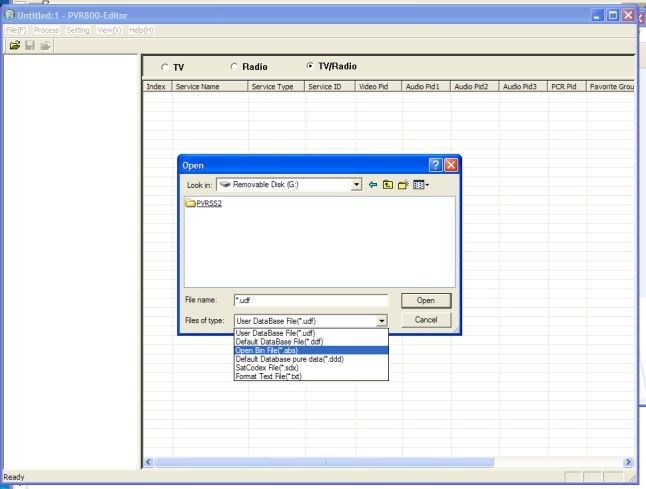Click the help question mark in Open dialog
646x489 pixels.
point(435,165)
